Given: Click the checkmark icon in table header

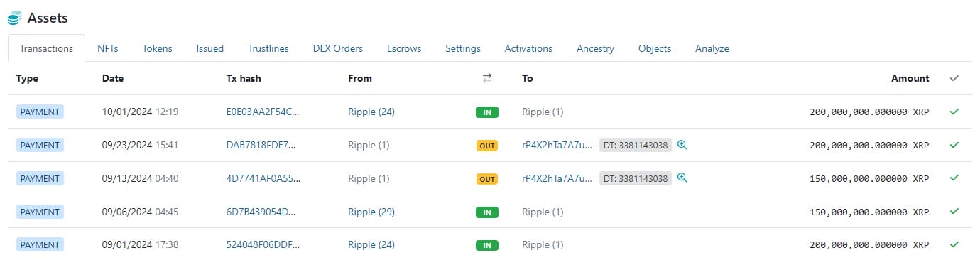Looking at the screenshot, I should tap(954, 78).
